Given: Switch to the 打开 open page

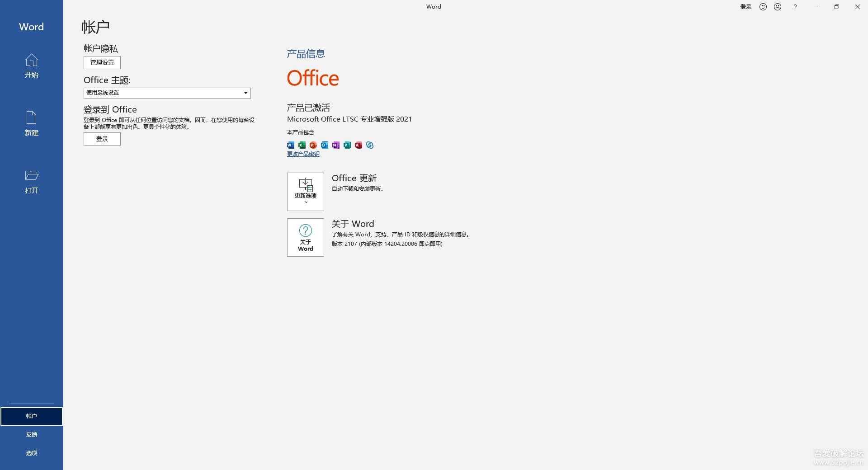Looking at the screenshot, I should coord(32,182).
